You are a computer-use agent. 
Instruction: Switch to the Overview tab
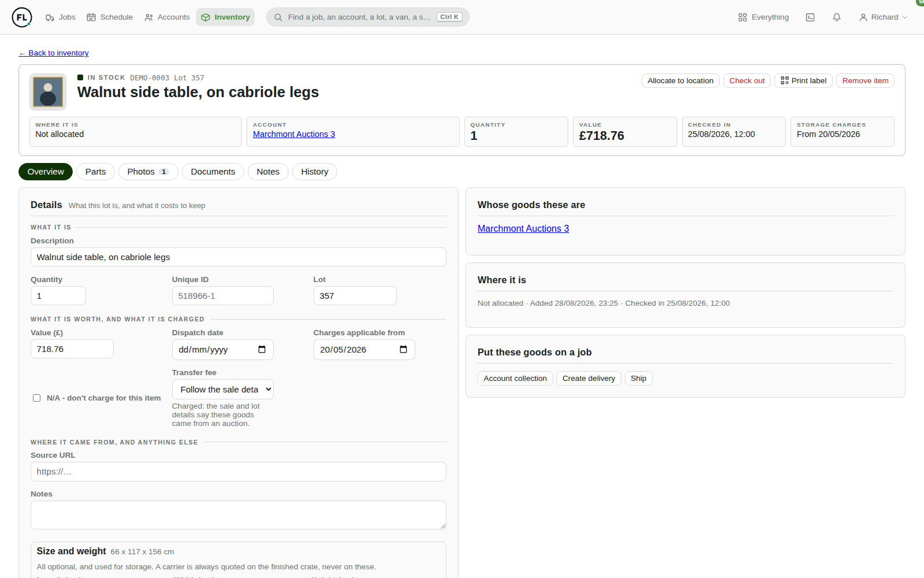click(46, 172)
